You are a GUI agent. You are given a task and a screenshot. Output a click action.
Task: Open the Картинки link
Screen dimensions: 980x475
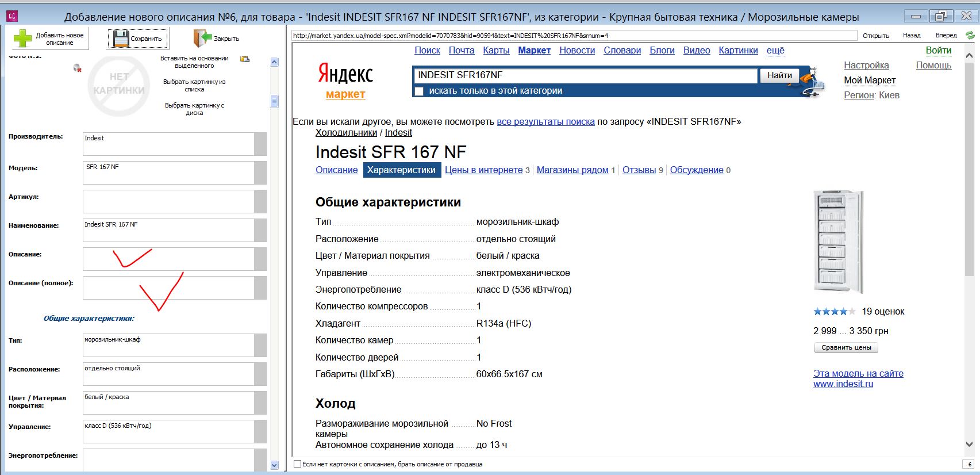click(739, 51)
